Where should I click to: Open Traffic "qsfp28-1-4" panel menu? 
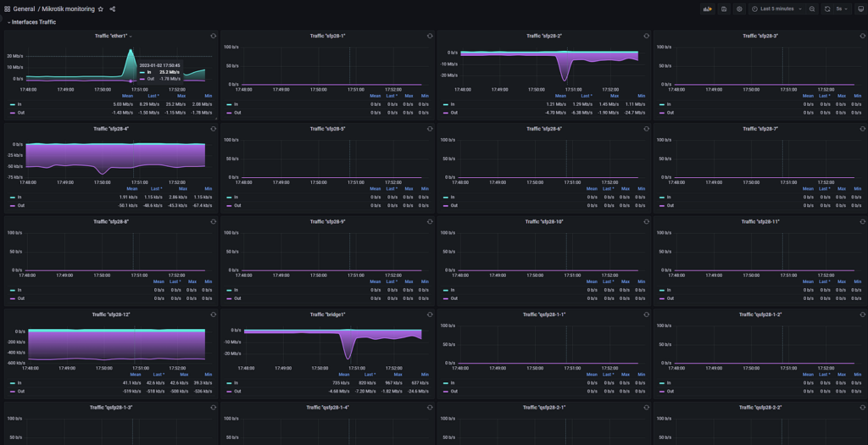[327, 408]
